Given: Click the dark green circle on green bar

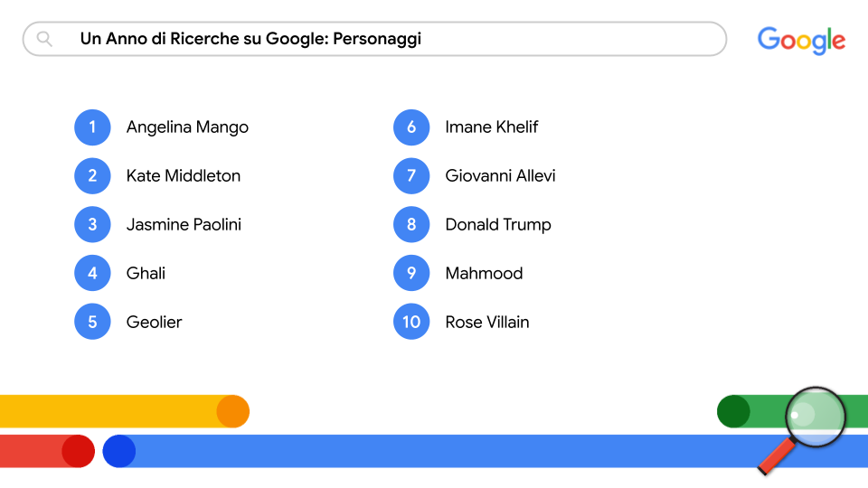Looking at the screenshot, I should click(x=733, y=411).
